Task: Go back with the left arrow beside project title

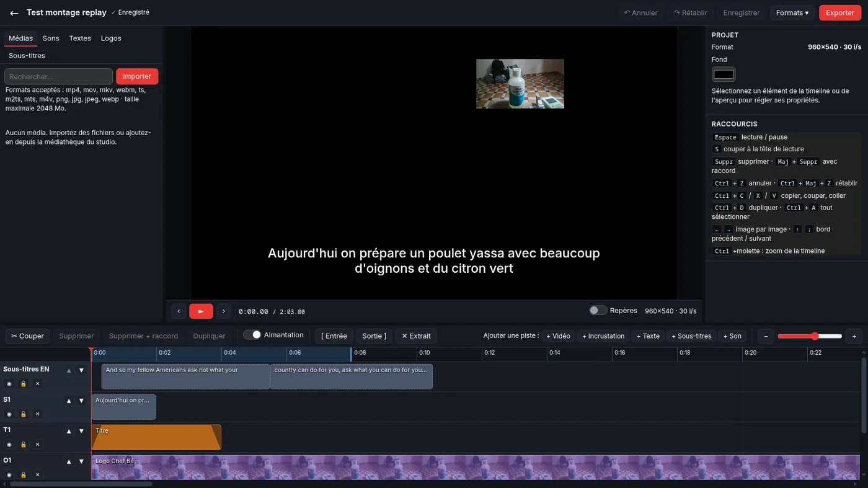Action: [x=14, y=13]
